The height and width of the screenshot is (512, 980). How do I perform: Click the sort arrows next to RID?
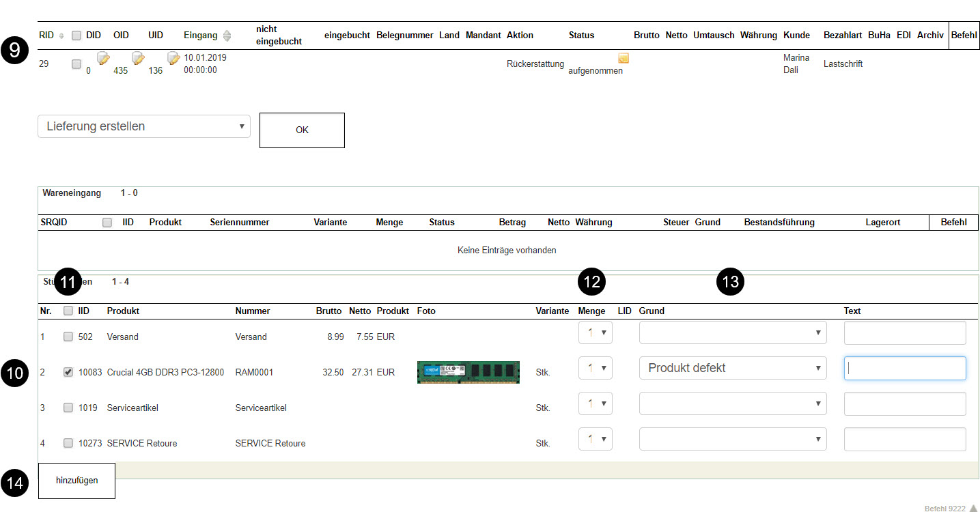61,35
